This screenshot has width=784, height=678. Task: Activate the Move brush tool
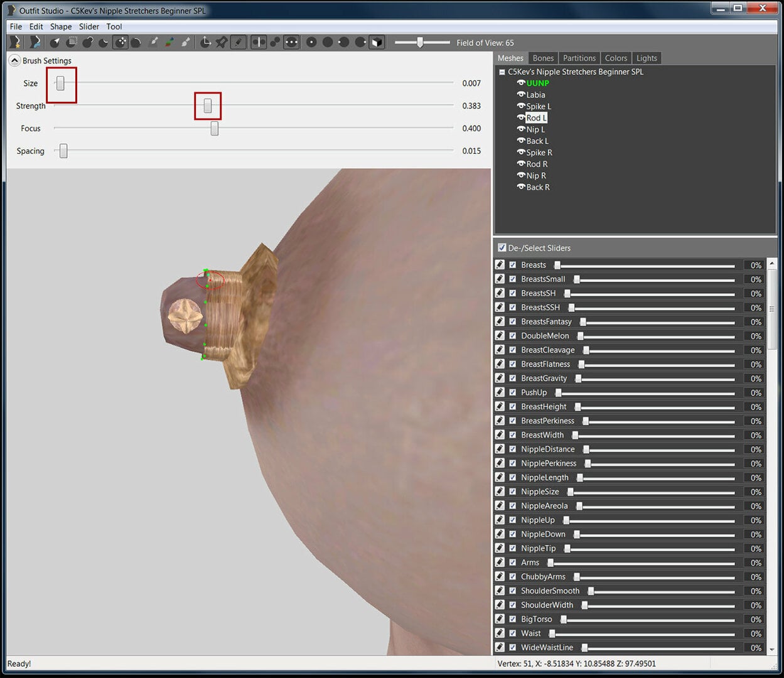[121, 42]
